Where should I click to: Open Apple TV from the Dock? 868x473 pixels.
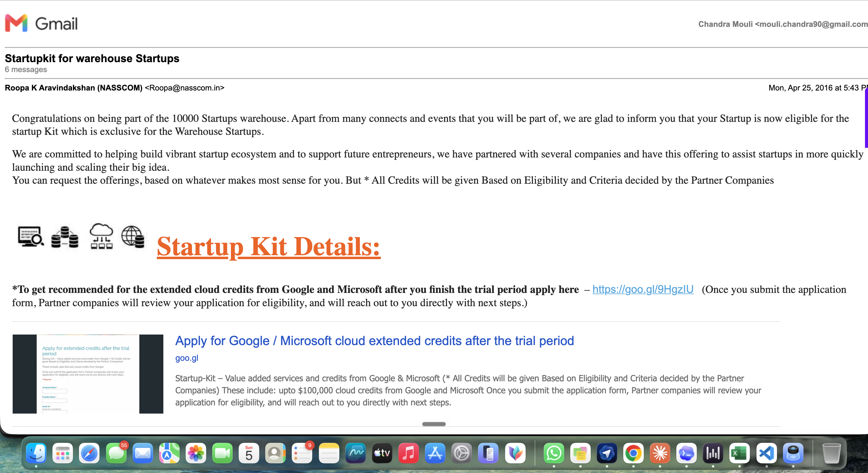tap(382, 453)
